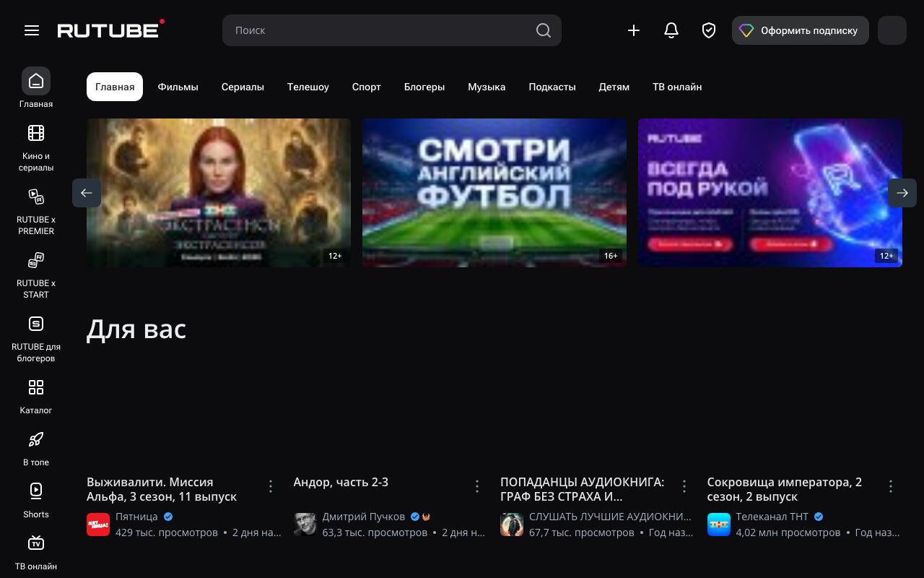Switch to the Спорт tab
This screenshot has width=924, height=578.
(x=366, y=87)
